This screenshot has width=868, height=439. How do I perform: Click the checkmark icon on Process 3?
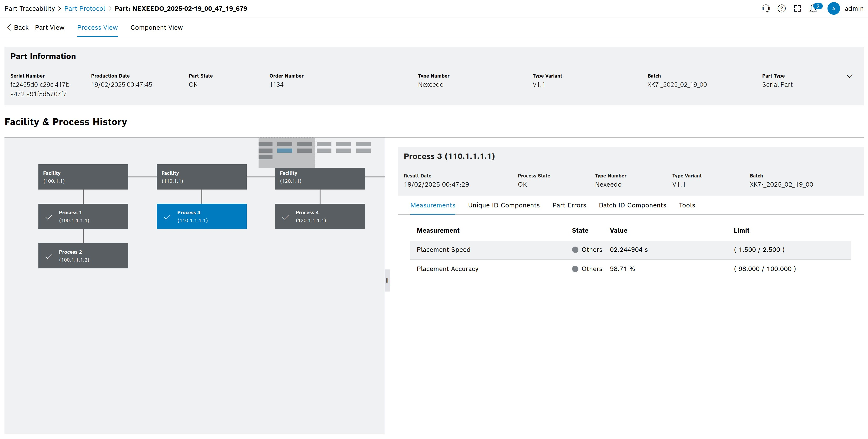167,217
